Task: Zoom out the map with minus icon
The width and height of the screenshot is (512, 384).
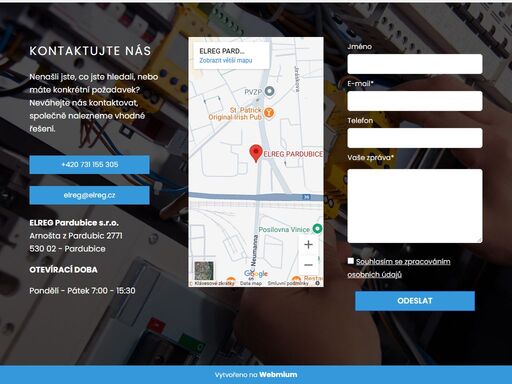Action: pos(308,265)
